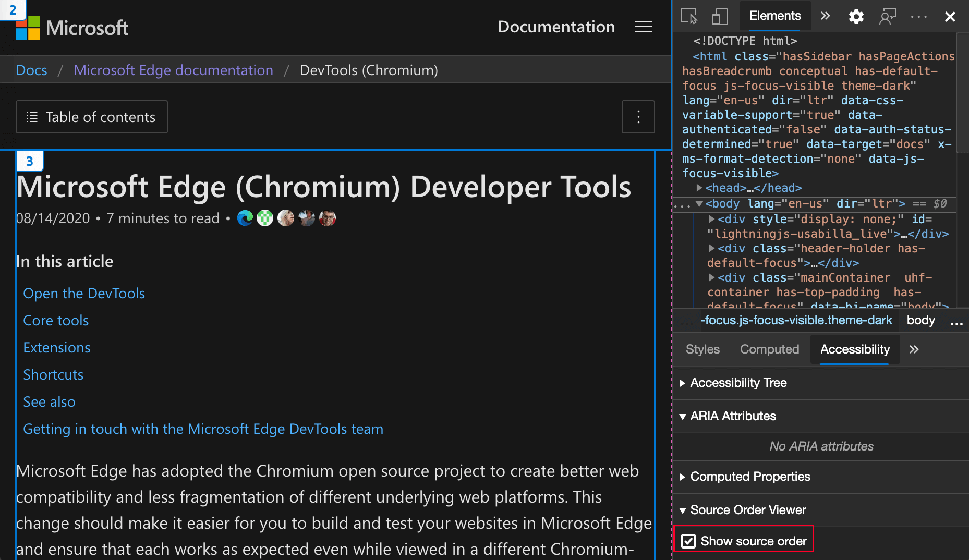The width and height of the screenshot is (969, 560).
Task: Select the Accessibility tab
Action: pyautogui.click(x=855, y=349)
